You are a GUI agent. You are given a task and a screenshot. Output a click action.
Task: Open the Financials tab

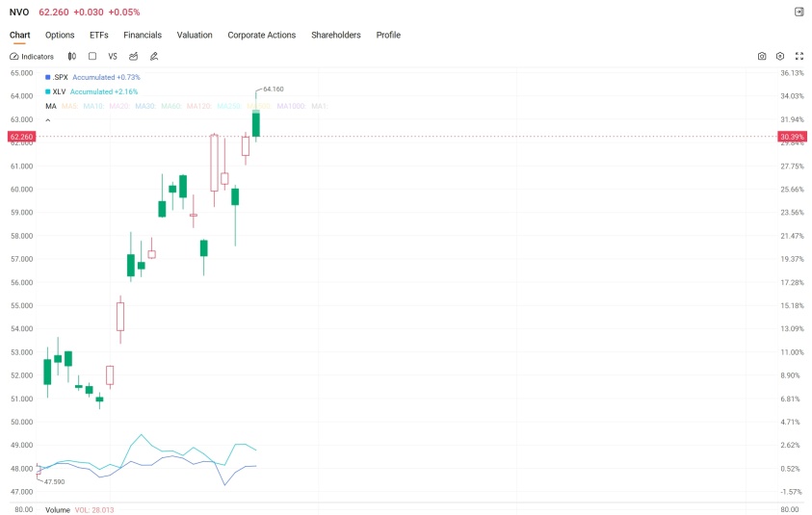(143, 35)
